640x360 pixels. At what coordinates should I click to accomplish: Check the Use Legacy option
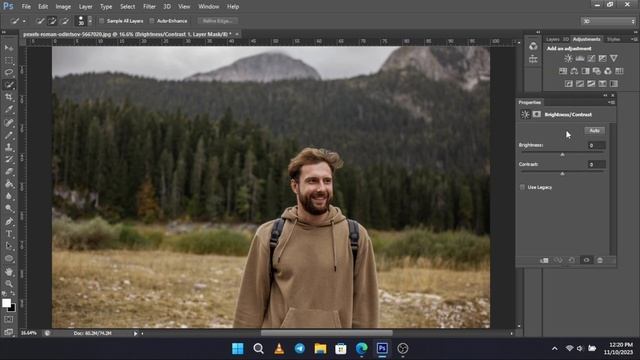[x=522, y=187]
